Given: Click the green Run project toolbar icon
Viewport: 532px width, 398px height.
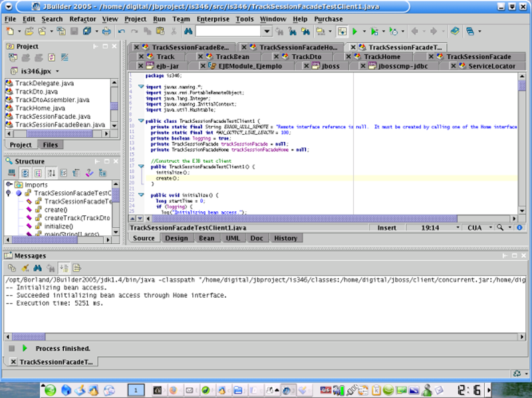Looking at the screenshot, I should 355,31.
